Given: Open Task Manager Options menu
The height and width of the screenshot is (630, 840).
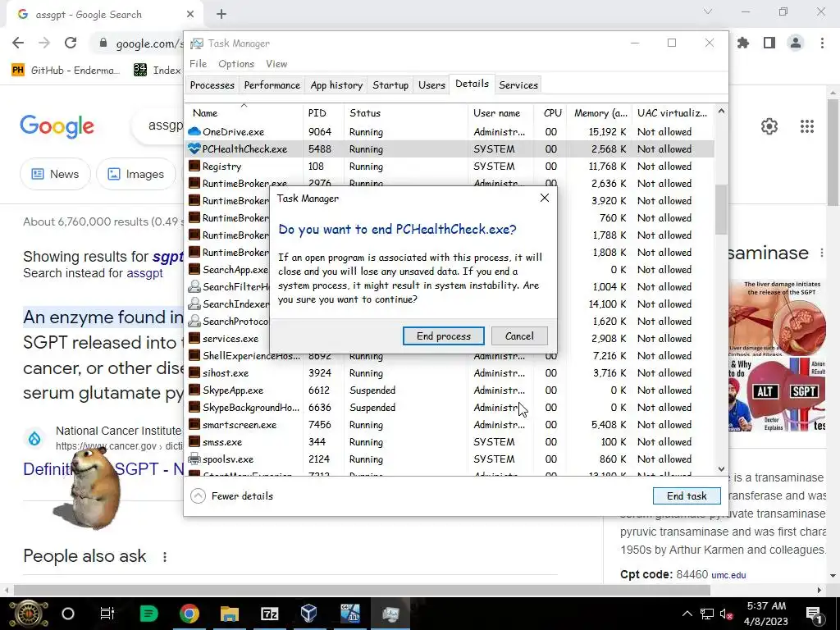Looking at the screenshot, I should tap(236, 64).
